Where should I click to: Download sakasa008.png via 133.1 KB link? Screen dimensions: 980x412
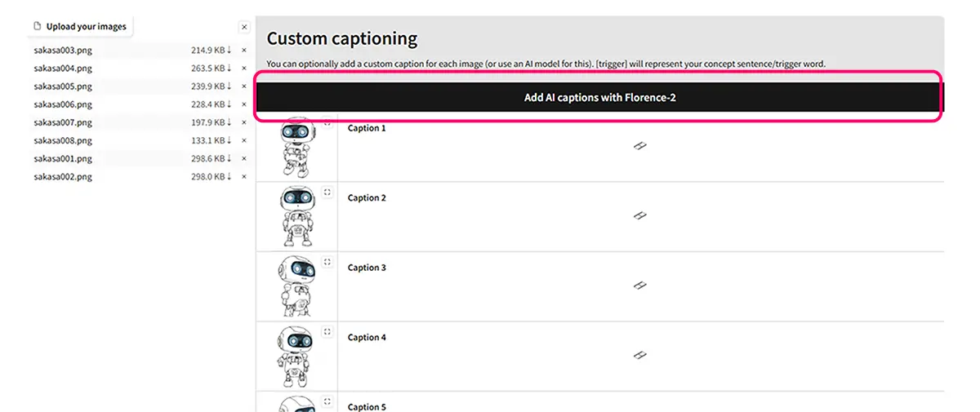212,140
